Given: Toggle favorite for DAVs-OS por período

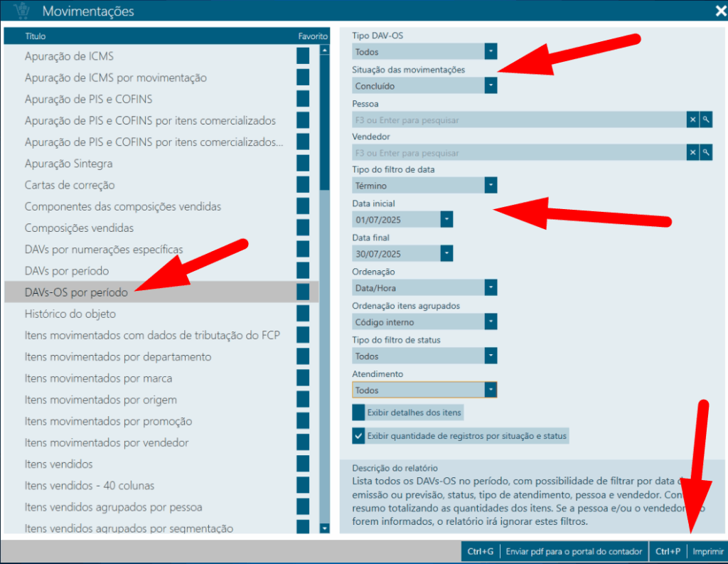Looking at the screenshot, I should 303,292.
